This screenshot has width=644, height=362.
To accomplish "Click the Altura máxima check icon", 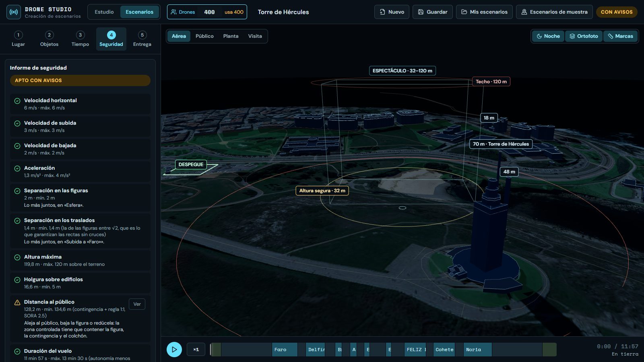I will (x=17, y=257).
